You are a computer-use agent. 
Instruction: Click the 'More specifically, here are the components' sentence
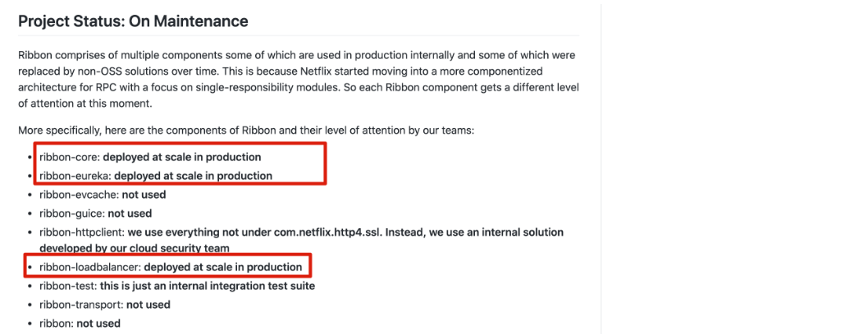pyautogui.click(x=245, y=131)
